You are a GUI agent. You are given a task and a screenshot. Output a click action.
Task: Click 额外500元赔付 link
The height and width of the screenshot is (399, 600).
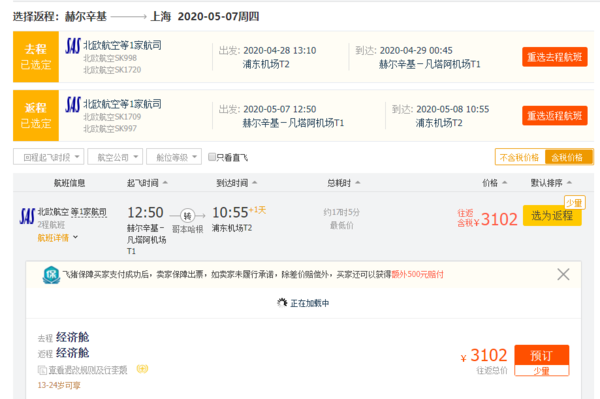pos(417,274)
